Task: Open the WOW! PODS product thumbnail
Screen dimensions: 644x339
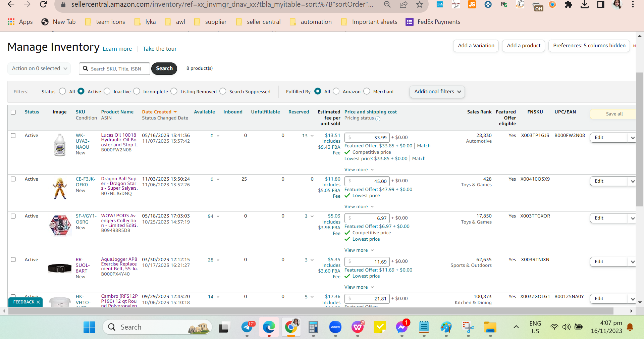Action: (x=60, y=226)
